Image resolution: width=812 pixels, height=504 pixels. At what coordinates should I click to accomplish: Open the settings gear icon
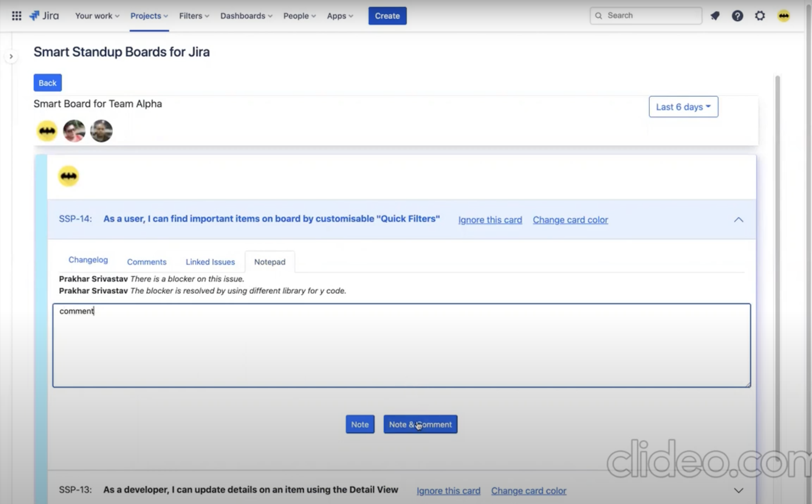pyautogui.click(x=760, y=16)
